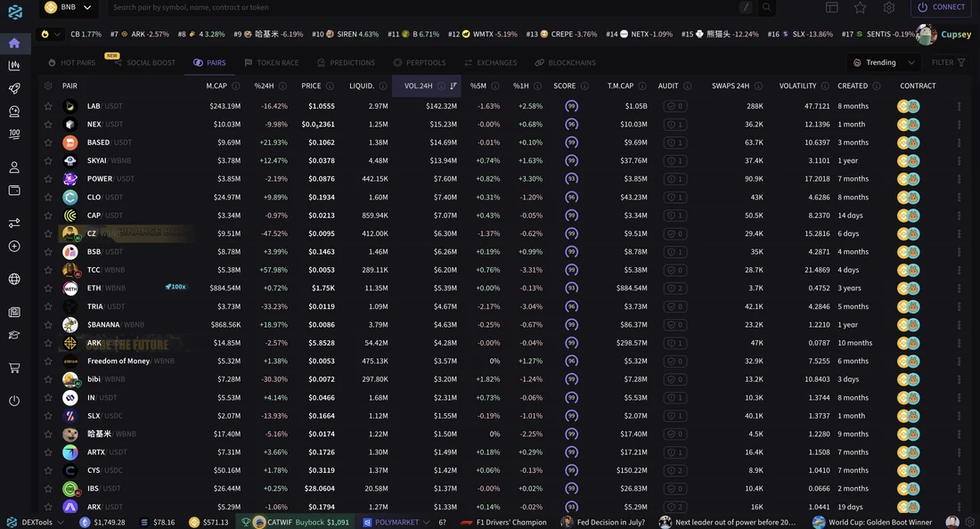Expand DEXTools menu in bottom bar
The image size is (980, 529).
[36, 522]
